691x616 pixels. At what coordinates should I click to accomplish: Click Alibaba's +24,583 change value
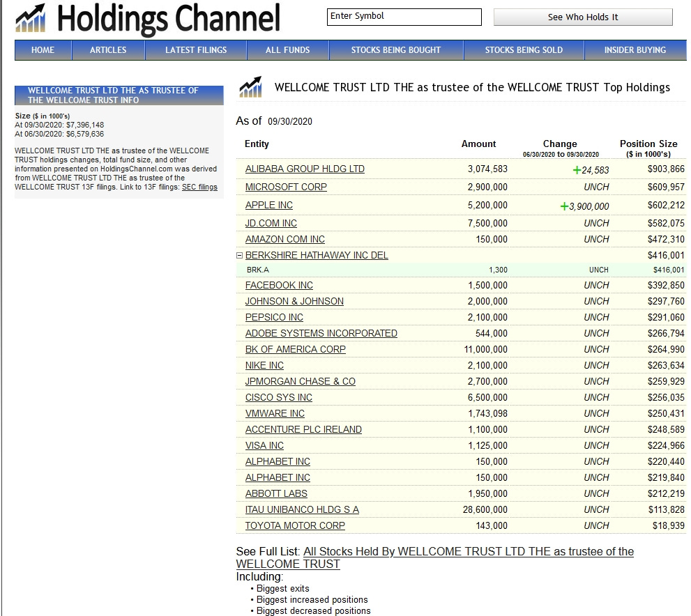point(591,170)
